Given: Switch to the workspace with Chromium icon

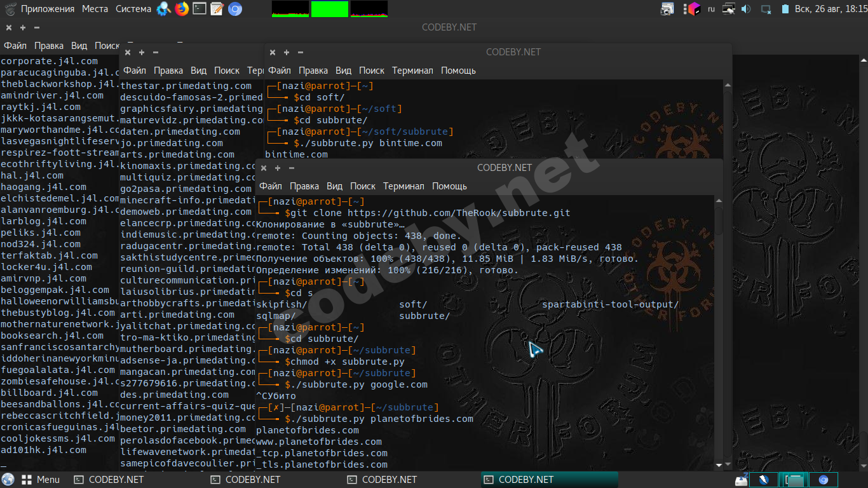Looking at the screenshot, I should click(824, 480).
